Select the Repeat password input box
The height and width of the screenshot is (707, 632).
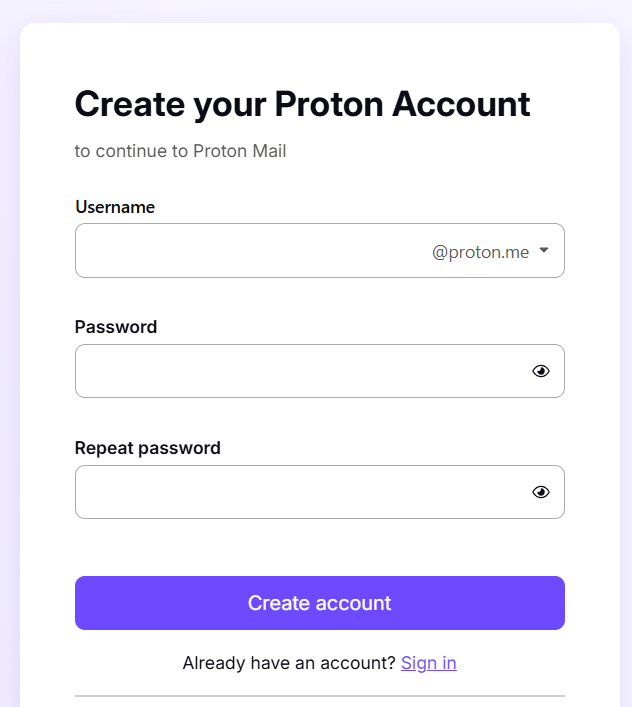coord(300,492)
